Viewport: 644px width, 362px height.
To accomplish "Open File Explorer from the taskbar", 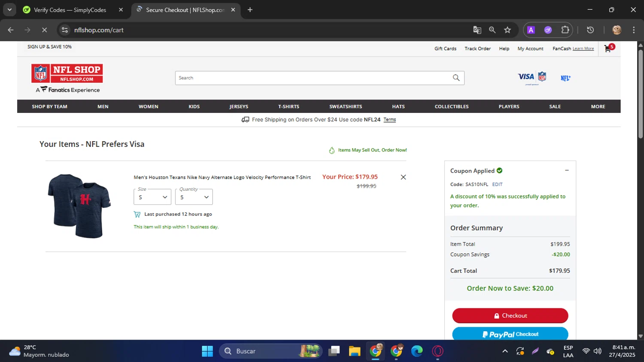I will click(354, 351).
